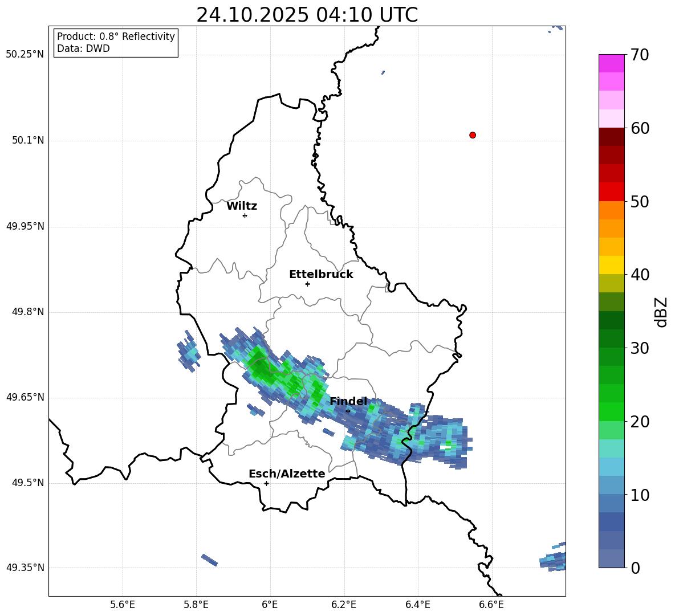
Task: Click the Esch/Alzette city label
Action: pyautogui.click(x=287, y=474)
